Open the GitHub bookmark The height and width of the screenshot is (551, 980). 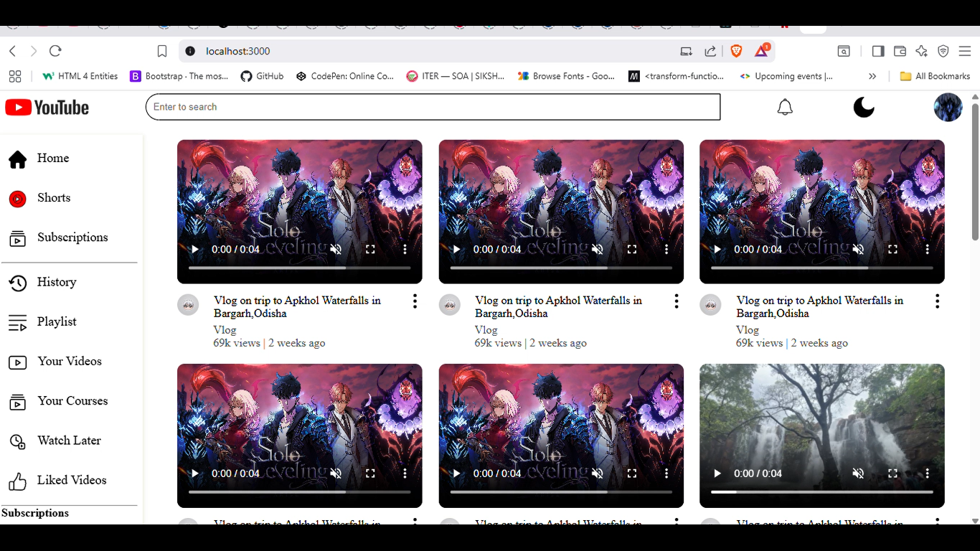tap(262, 76)
